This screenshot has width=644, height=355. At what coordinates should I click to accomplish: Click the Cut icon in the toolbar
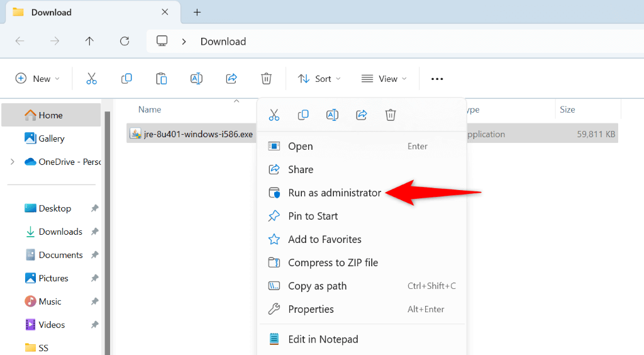click(91, 79)
